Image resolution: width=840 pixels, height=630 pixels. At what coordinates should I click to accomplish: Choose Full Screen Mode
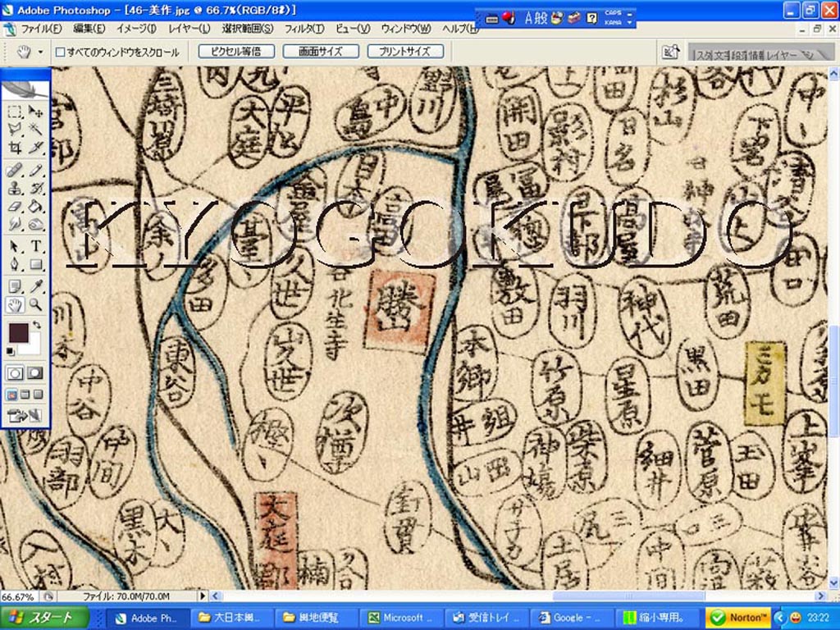pyautogui.click(x=38, y=395)
